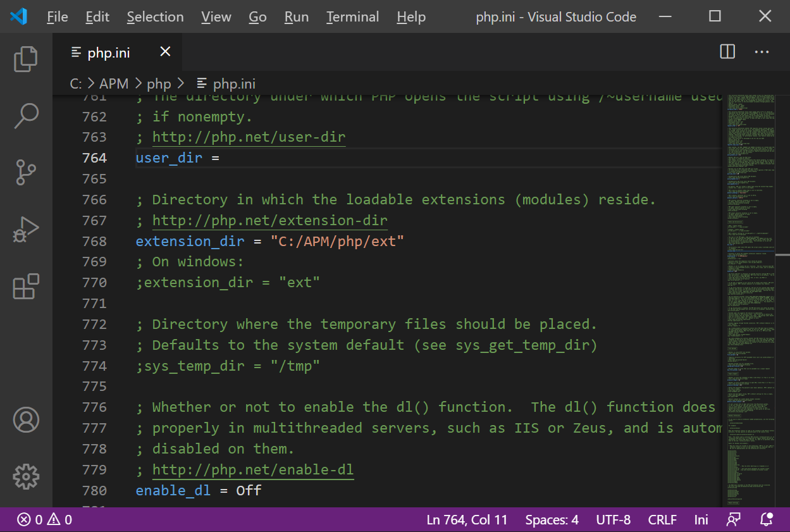Click the ;extension_dir = "ext" commented line
This screenshot has height=532, width=790.
228,282
